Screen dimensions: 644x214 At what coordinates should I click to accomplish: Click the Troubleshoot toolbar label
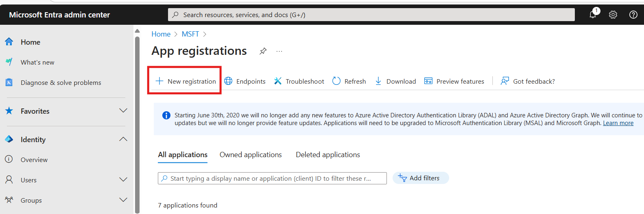point(305,81)
